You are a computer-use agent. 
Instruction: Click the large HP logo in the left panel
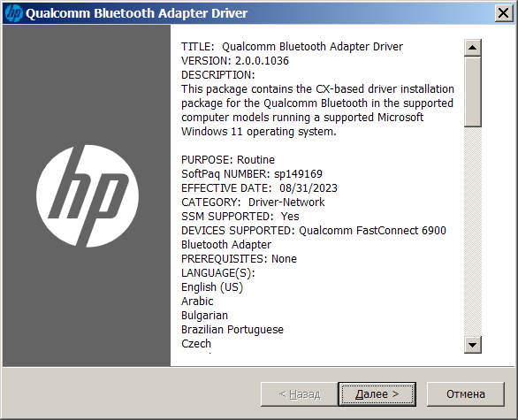88,195
